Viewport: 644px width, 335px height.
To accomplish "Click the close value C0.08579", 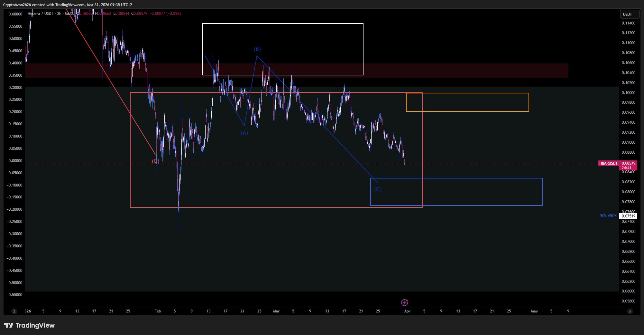I will pos(139,14).
